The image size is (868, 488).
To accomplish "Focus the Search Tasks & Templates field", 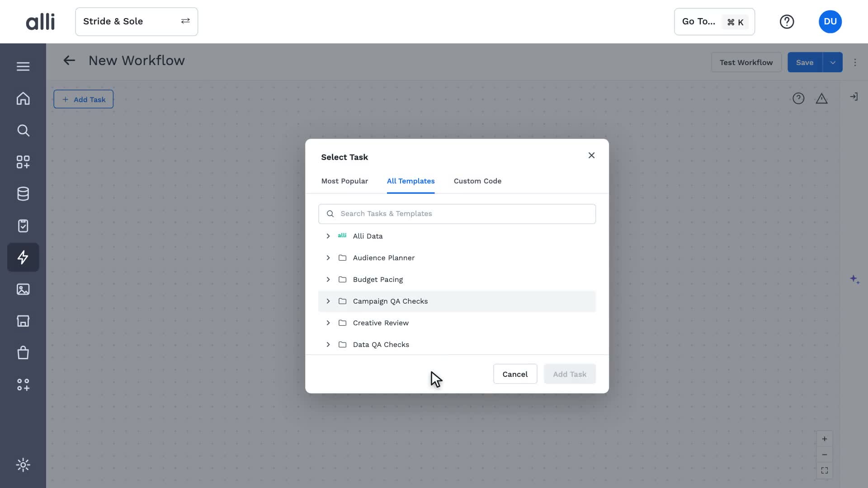I will pos(457,214).
